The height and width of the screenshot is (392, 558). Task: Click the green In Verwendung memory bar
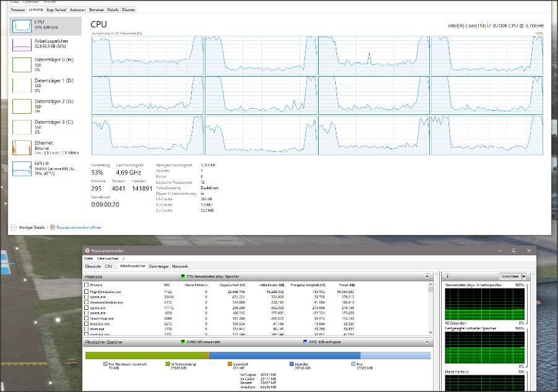147,356
